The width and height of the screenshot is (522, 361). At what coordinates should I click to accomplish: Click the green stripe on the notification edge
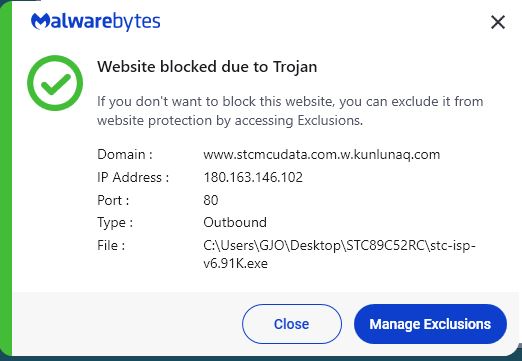[x=6, y=180]
